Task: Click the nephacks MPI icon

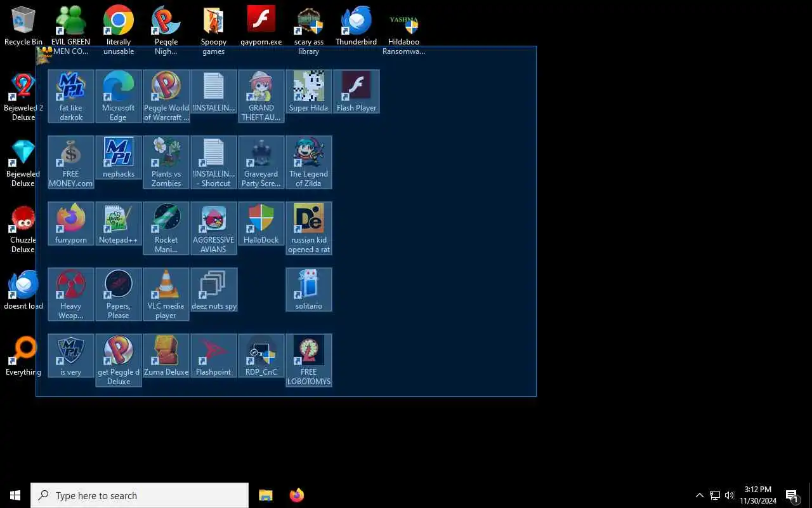Action: coord(119,157)
